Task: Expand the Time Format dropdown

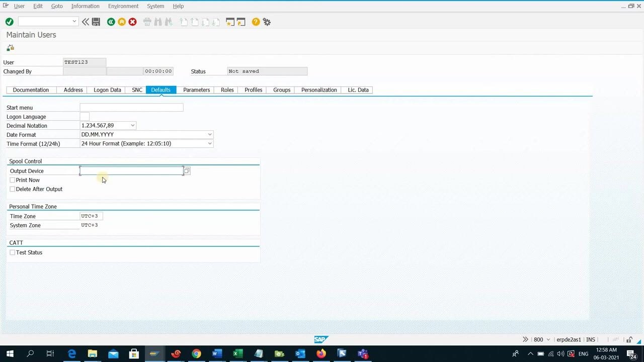Action: click(210, 143)
